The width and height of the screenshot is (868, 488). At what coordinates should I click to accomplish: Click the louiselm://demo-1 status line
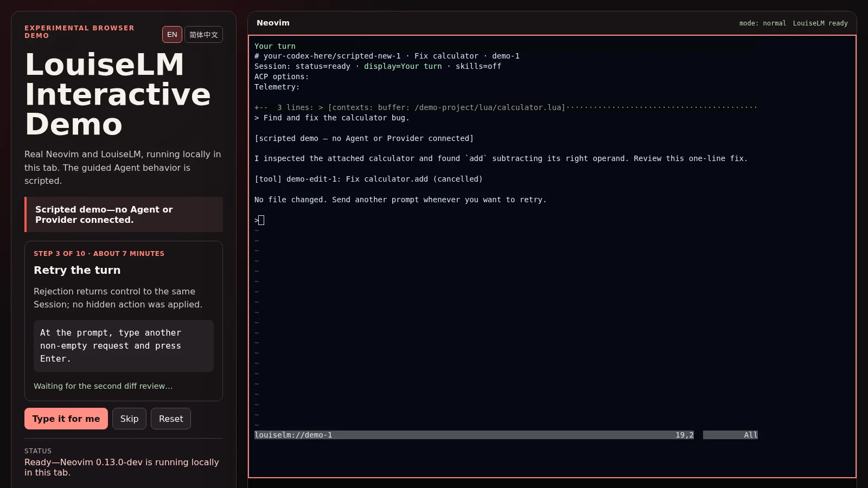click(293, 435)
